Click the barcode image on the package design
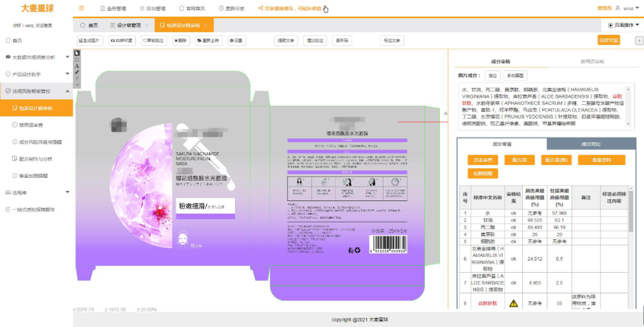Screen dimensions: 644x327 click(x=388, y=244)
